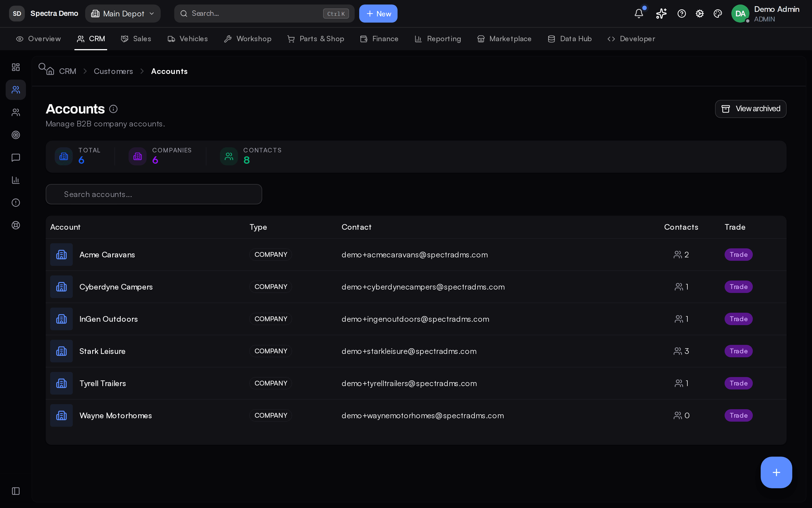Image resolution: width=812 pixels, height=508 pixels.
Task: Collapse the sidebar with panel icon
Action: point(16,491)
